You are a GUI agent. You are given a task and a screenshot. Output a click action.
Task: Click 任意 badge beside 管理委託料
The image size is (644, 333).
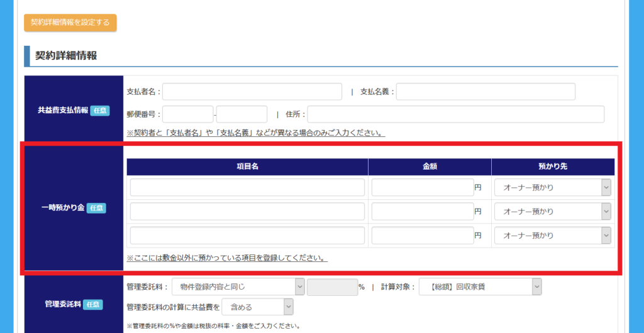pos(93,305)
